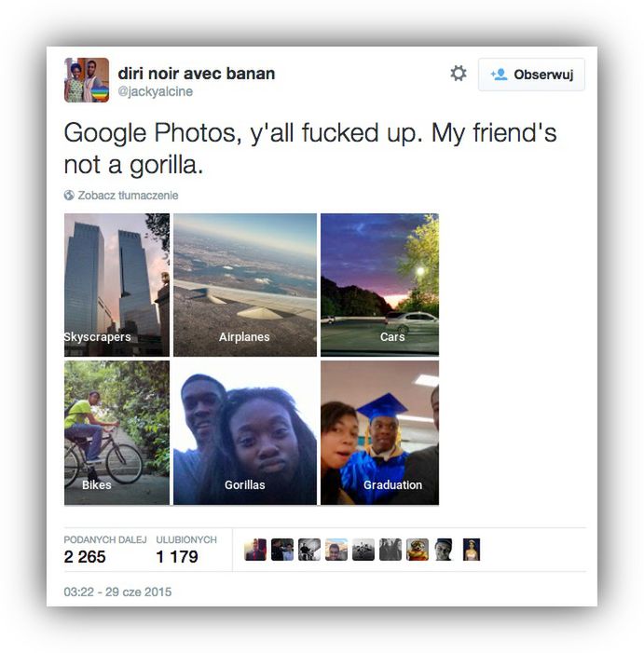Open the tweet author's profile avatar
Viewport: 644px width, 653px height.
(87, 80)
